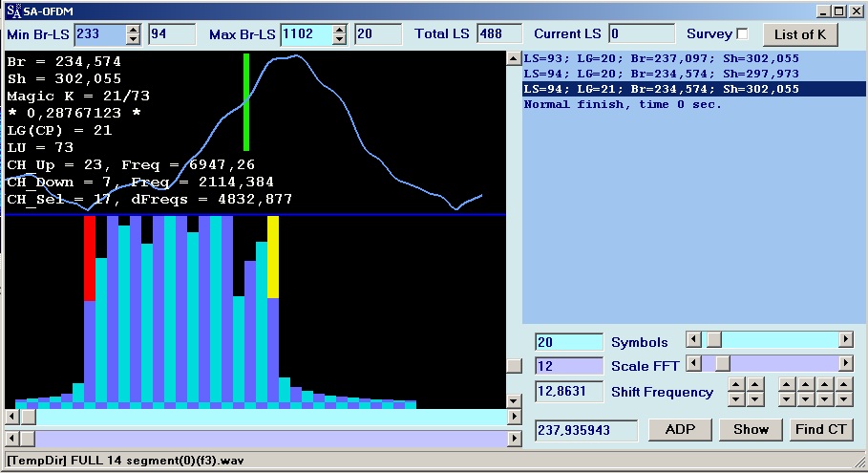Click the Symbols slider left arrow
Screen dimensions: 868x473
(693, 339)
